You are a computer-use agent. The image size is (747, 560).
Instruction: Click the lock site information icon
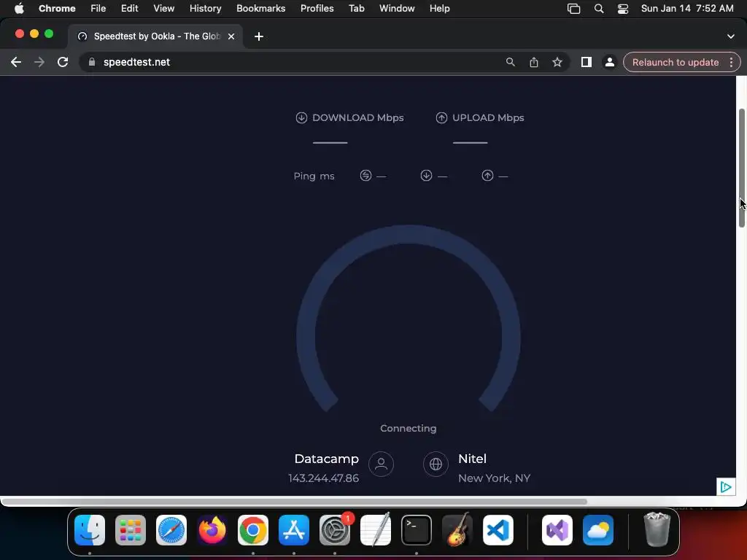click(92, 62)
